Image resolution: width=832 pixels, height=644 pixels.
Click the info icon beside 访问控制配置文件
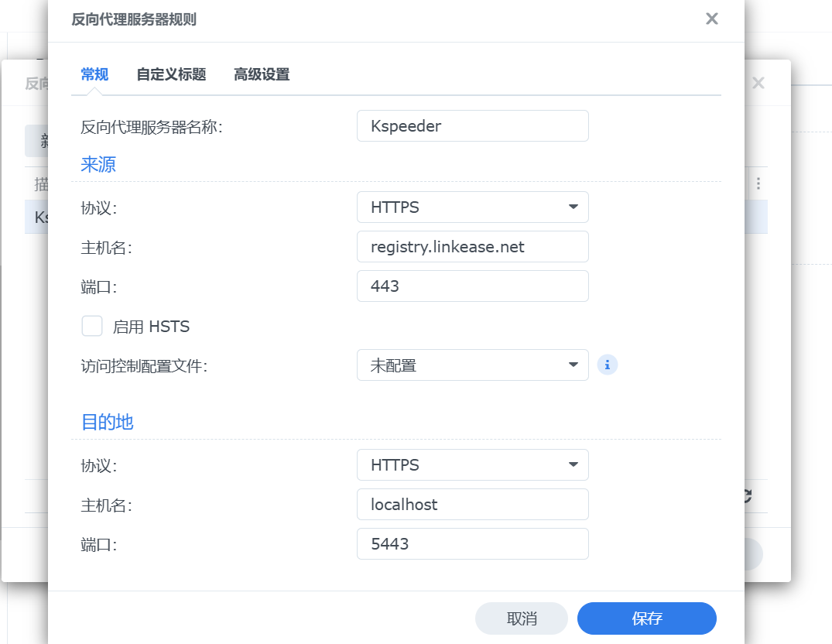[608, 365]
